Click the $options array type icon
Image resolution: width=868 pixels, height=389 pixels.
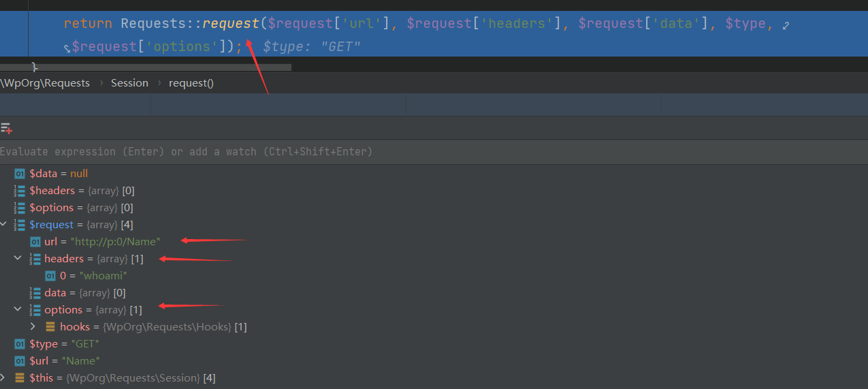(x=20, y=208)
